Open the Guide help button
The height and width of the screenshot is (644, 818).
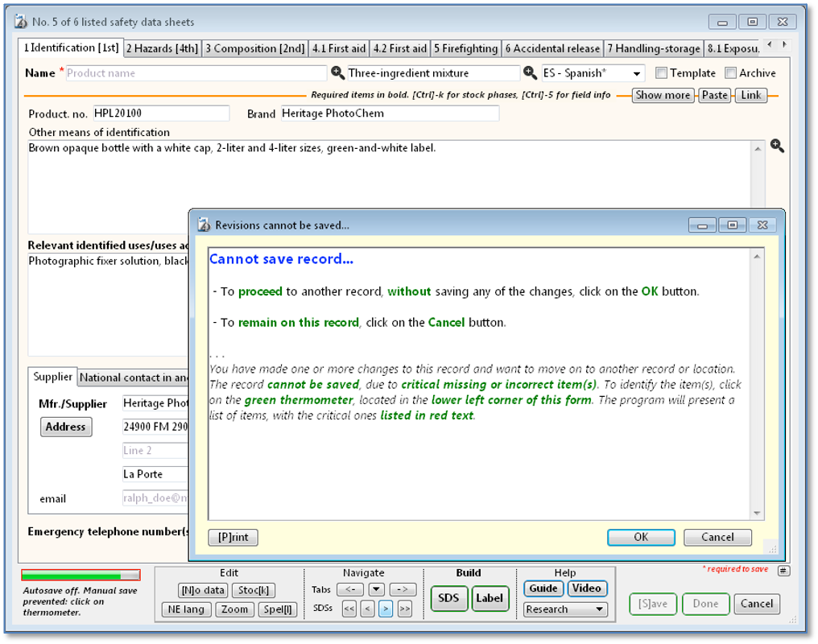[543, 588]
